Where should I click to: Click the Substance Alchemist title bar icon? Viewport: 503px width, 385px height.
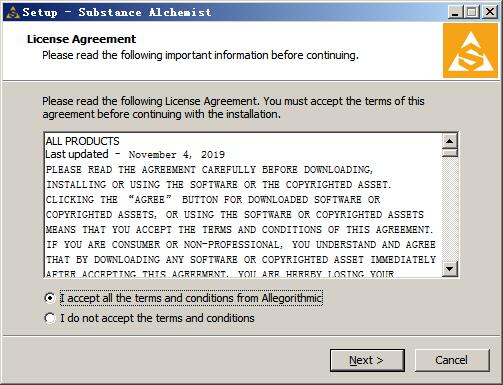[x=13, y=13]
